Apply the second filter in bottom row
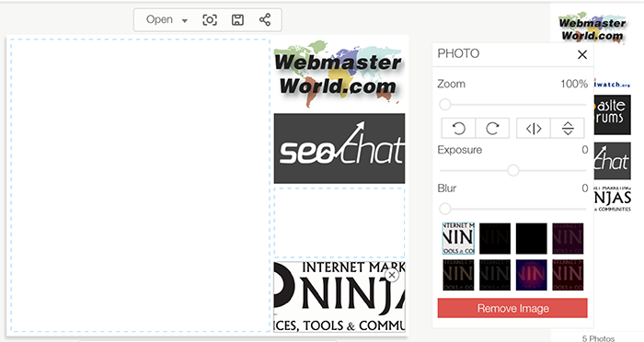 [495, 275]
